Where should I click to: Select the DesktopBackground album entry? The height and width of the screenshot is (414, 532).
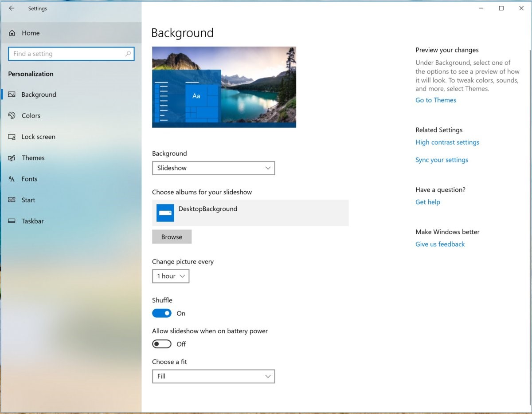(250, 213)
